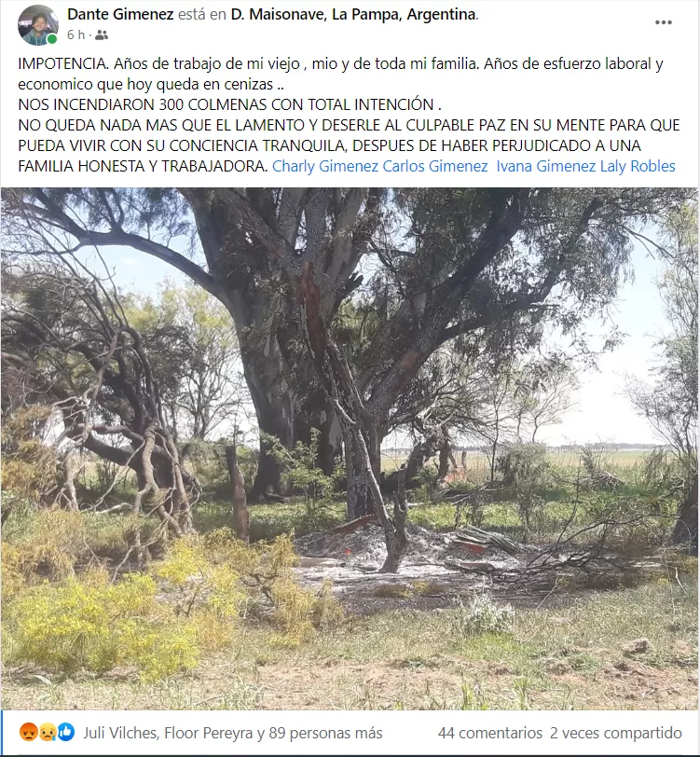Viewport: 700px width, 757px height.
Task: Show list of people who reacted
Action: (x=233, y=733)
